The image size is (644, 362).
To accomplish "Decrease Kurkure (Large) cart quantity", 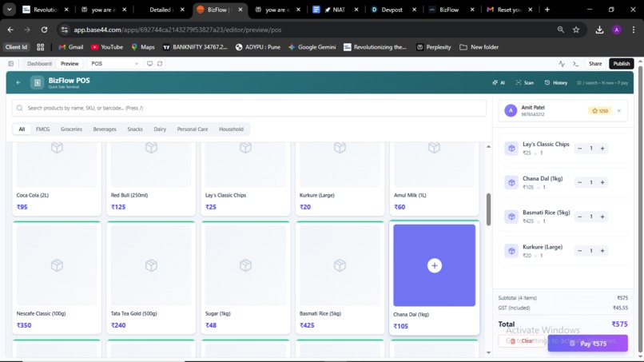I will (x=580, y=251).
